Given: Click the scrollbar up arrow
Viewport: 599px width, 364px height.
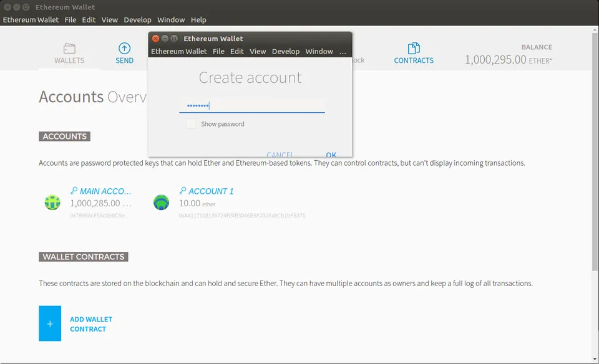Looking at the screenshot, I should pos(595,29).
